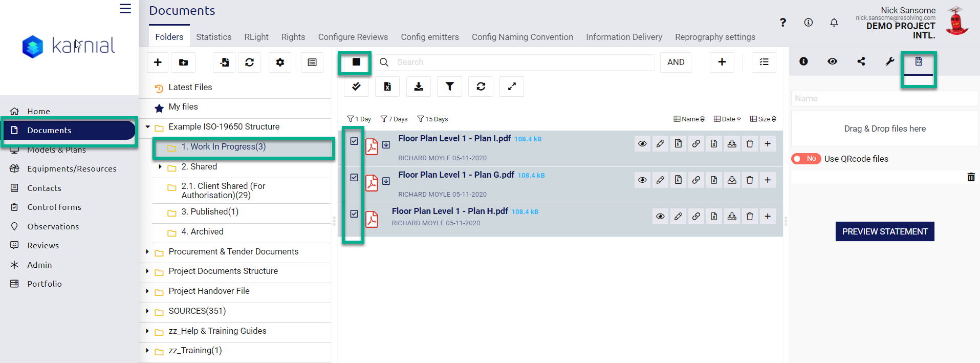Collapse Example ISO-19650 Structure folder
The width and height of the screenshot is (980, 363).
click(x=147, y=127)
